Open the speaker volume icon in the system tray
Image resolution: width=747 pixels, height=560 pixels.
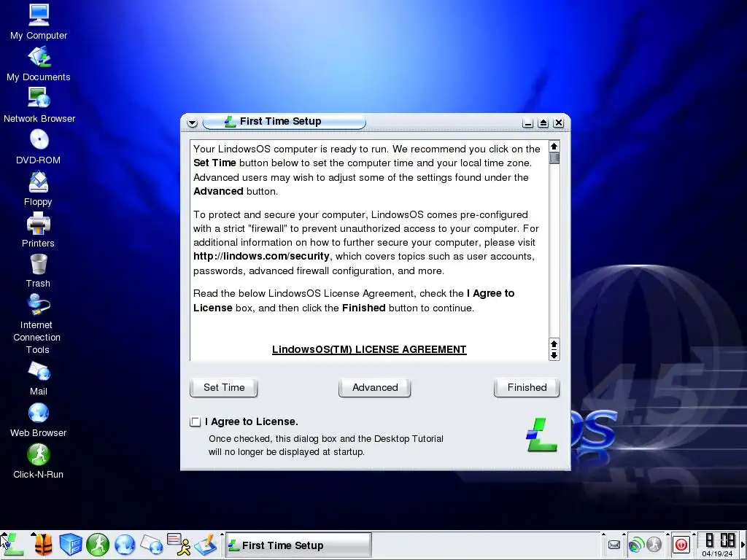click(635, 544)
